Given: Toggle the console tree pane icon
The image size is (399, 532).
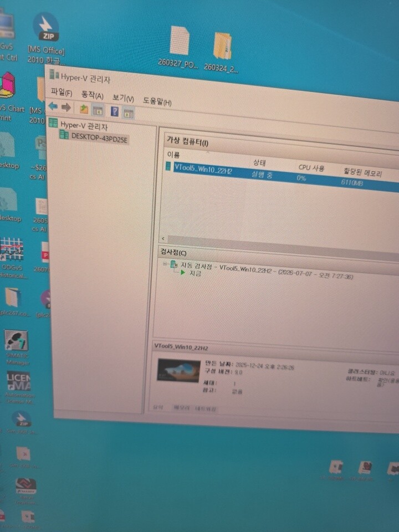Looking at the screenshot, I should click(x=98, y=110).
